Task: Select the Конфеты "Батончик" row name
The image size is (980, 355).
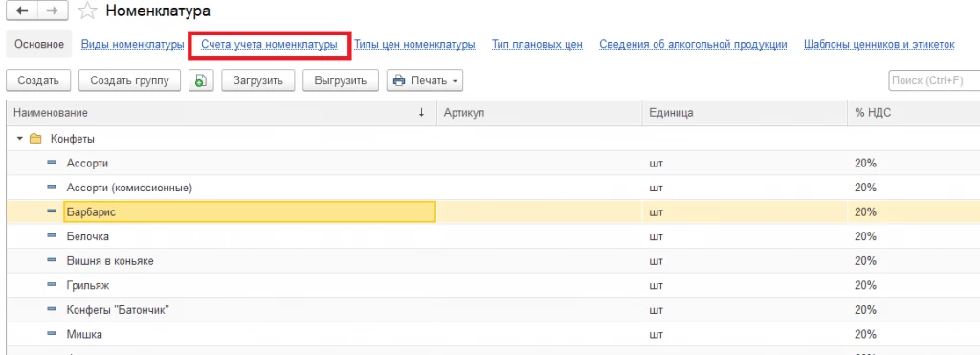Action: (x=118, y=310)
